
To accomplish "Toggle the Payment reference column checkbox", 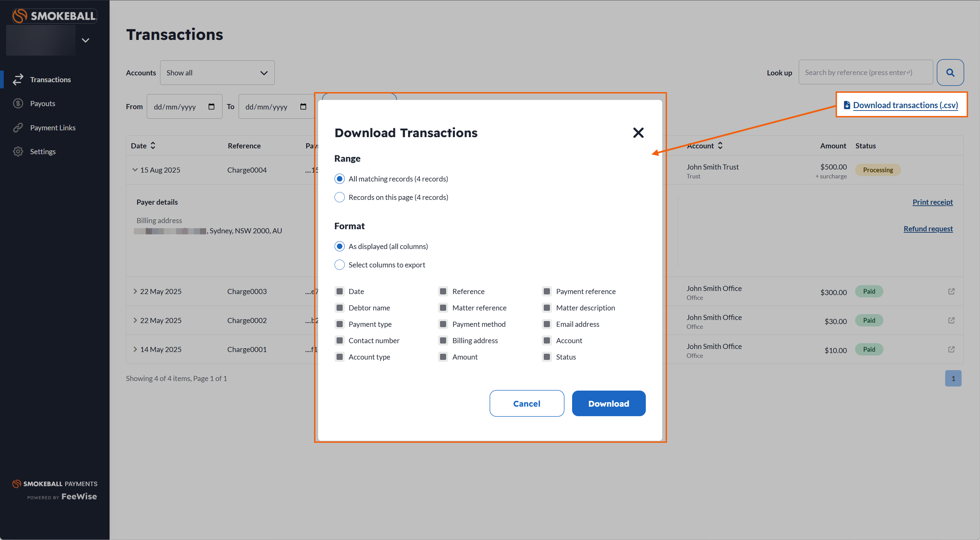I will (x=547, y=291).
